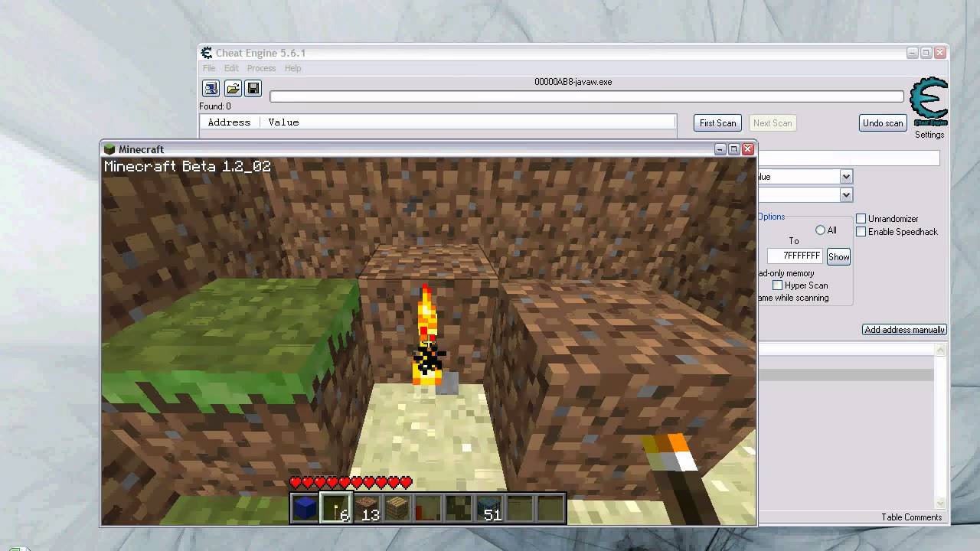Click the First Scan button
The image size is (980, 551).
tap(717, 123)
